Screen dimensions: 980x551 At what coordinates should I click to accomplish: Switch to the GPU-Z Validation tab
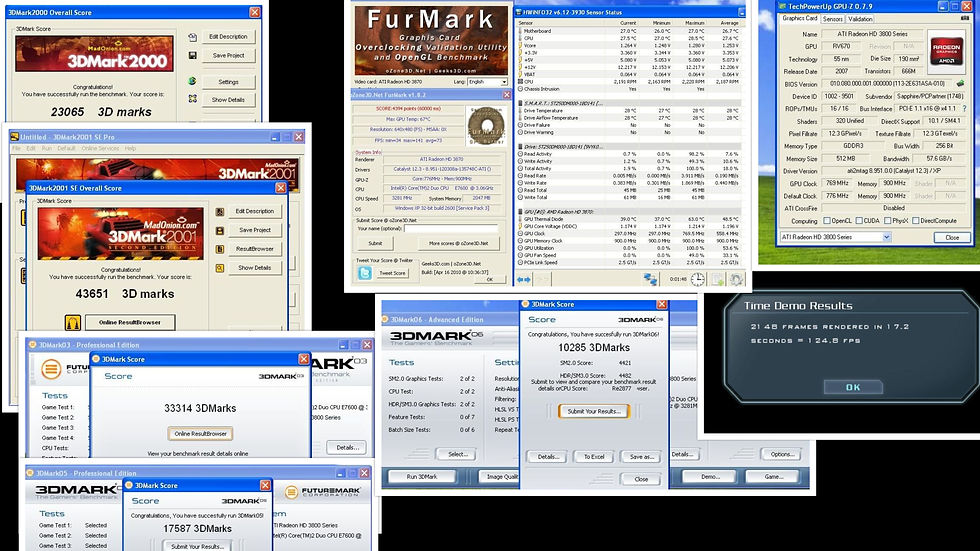tap(860, 19)
